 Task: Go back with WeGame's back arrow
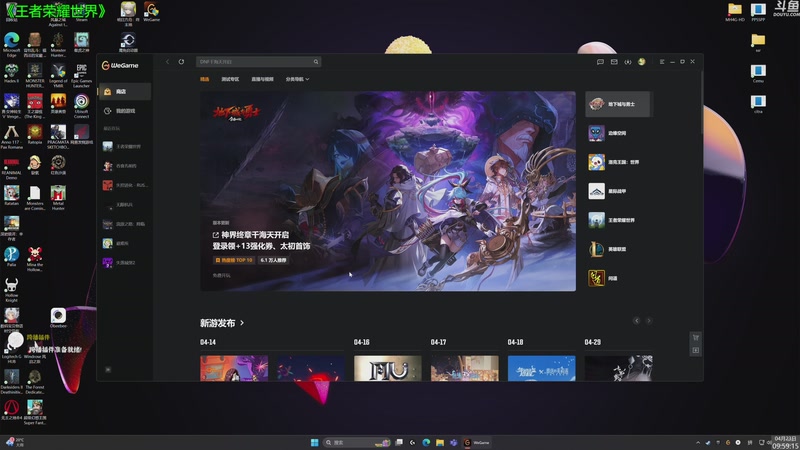pyautogui.click(x=167, y=62)
